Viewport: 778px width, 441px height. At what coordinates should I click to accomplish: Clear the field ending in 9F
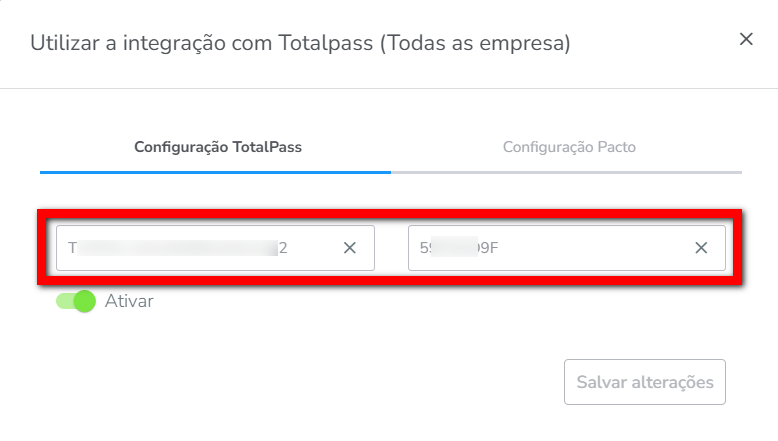[701, 248]
